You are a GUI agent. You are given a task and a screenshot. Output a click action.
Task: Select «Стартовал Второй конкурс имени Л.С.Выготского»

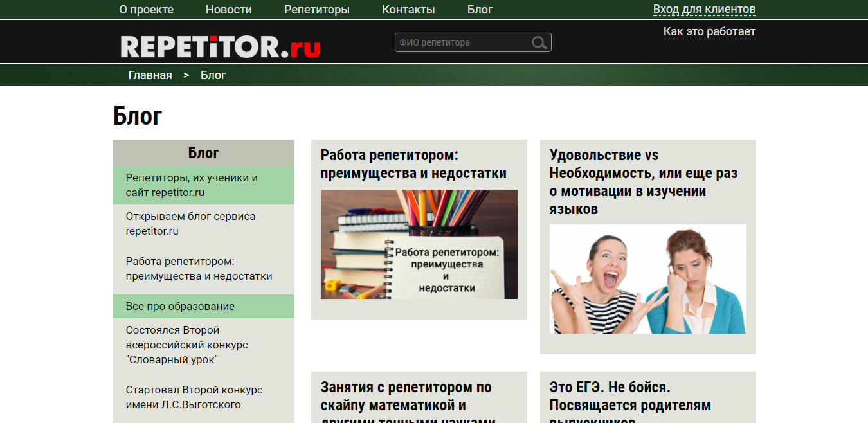tap(194, 397)
